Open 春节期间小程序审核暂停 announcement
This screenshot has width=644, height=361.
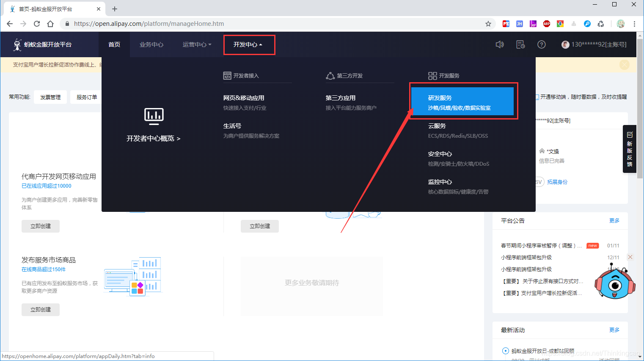542,246
